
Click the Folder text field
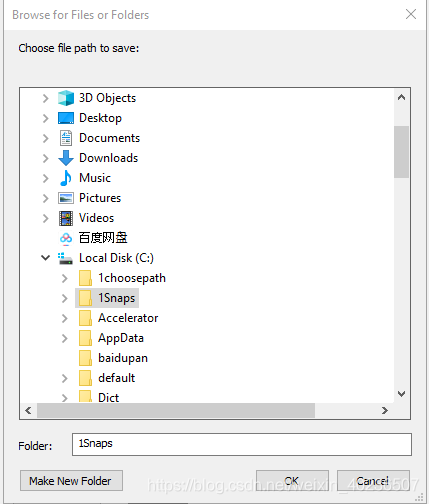click(x=242, y=444)
